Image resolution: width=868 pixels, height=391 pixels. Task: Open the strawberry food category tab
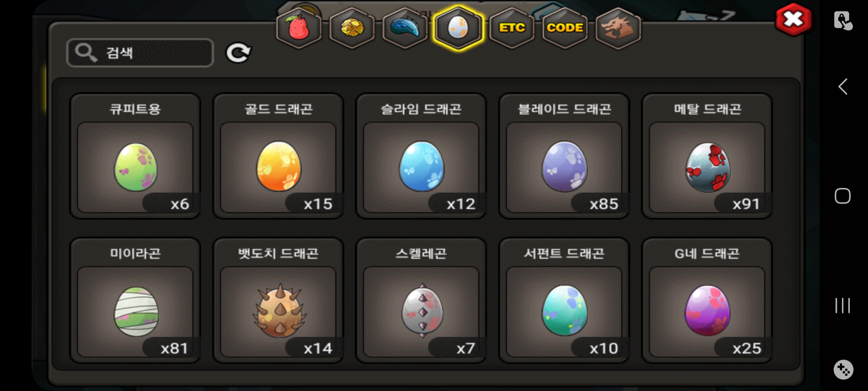click(299, 28)
